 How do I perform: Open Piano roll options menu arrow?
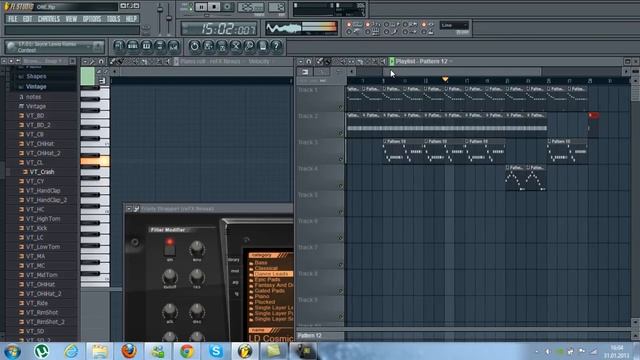point(85,61)
